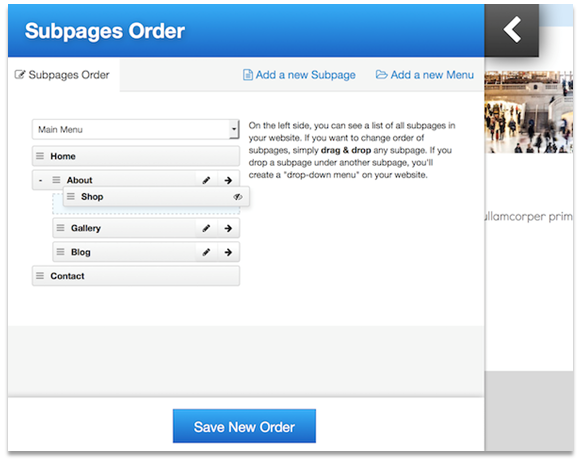Image resolution: width=581 pixels, height=463 pixels.
Task: Click Add a new Subpage link
Action: [299, 75]
